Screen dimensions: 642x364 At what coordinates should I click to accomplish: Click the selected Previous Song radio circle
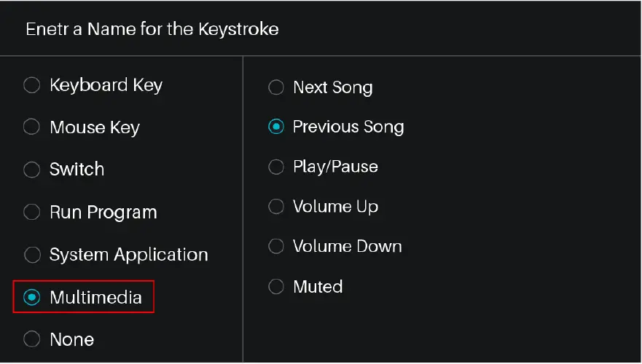click(x=275, y=127)
